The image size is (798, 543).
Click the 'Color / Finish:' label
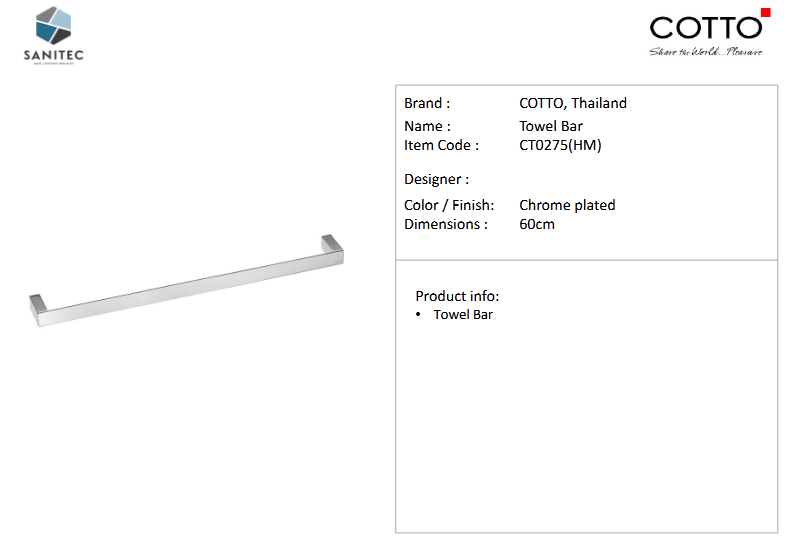point(449,205)
